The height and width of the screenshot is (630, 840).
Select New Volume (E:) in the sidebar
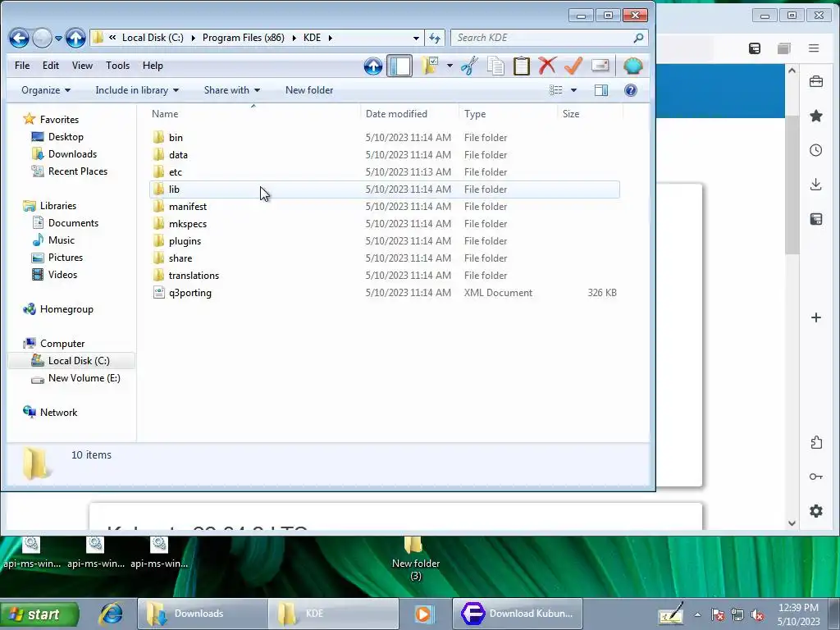pyautogui.click(x=84, y=378)
